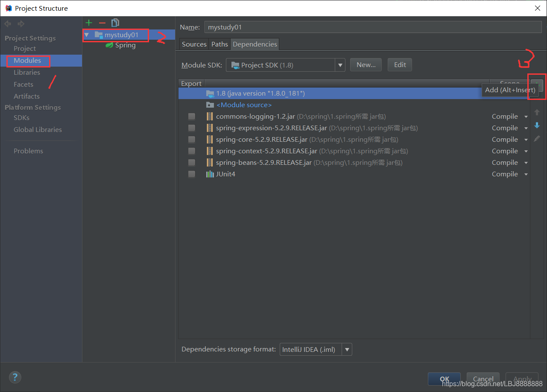The width and height of the screenshot is (547, 392).
Task: Select the Spring facet tree item
Action: click(x=125, y=45)
